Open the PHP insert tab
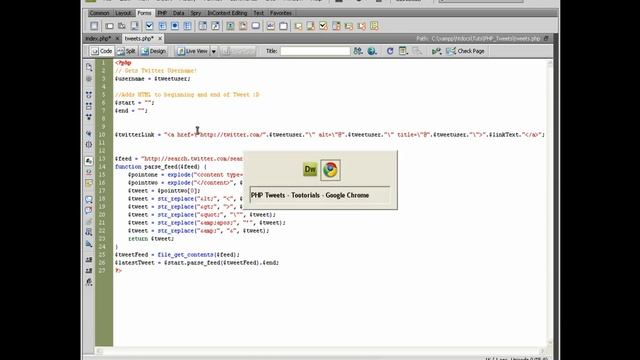The height and width of the screenshot is (360, 640). point(162,13)
